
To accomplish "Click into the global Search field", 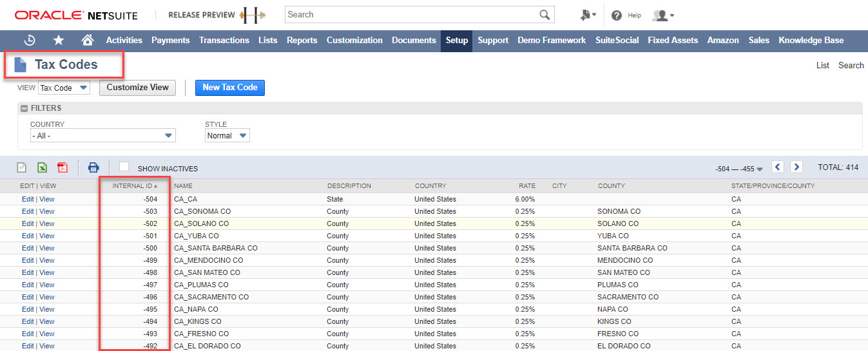I will click(412, 15).
